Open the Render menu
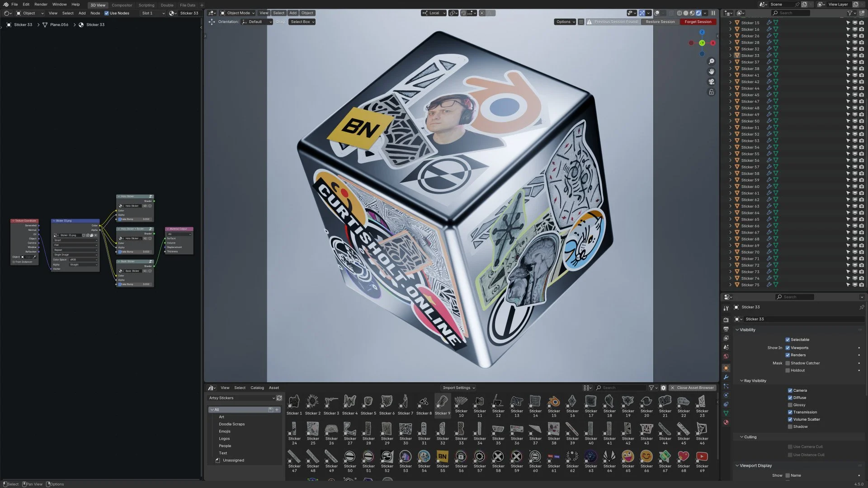Screen dimensions: 868x488 pos(41,5)
